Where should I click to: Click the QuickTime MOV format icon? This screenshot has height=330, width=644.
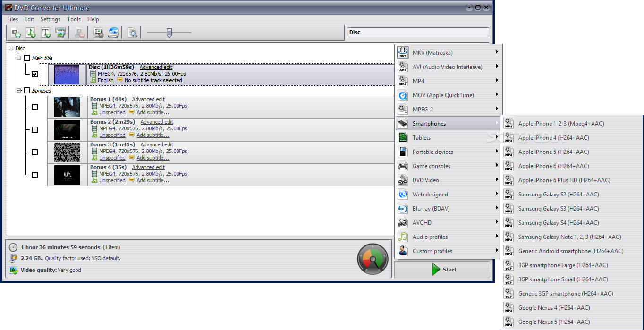coord(403,95)
